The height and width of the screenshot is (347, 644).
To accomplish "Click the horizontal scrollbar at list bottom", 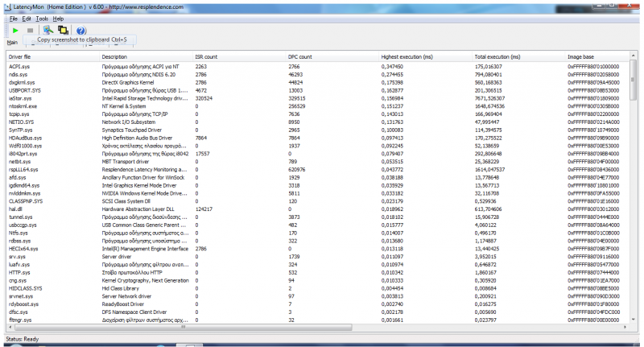I will [x=322, y=327].
